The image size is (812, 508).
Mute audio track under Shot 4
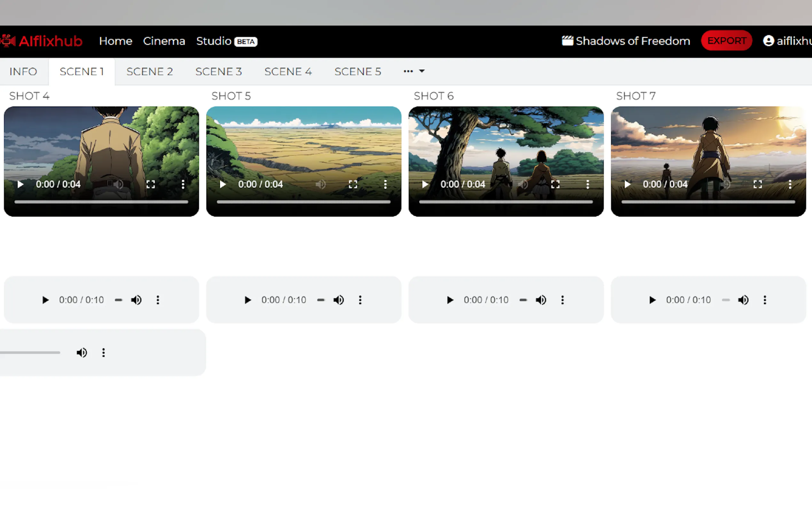pos(136,300)
